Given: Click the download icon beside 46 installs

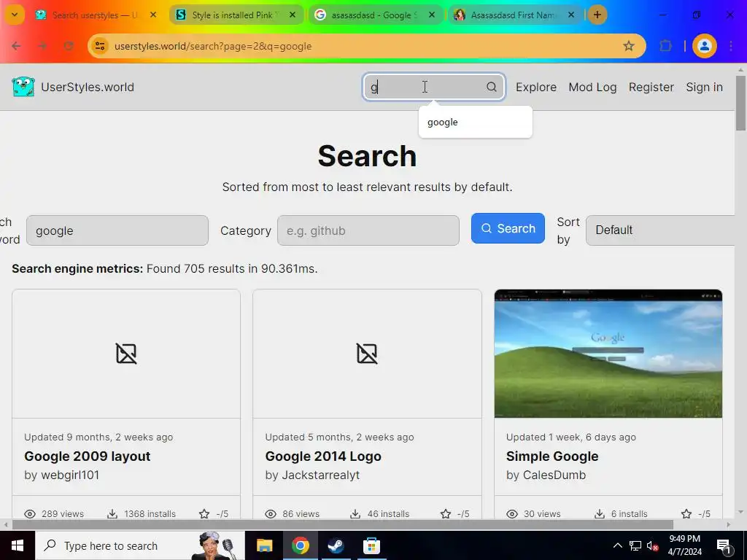Looking at the screenshot, I should click(355, 514).
